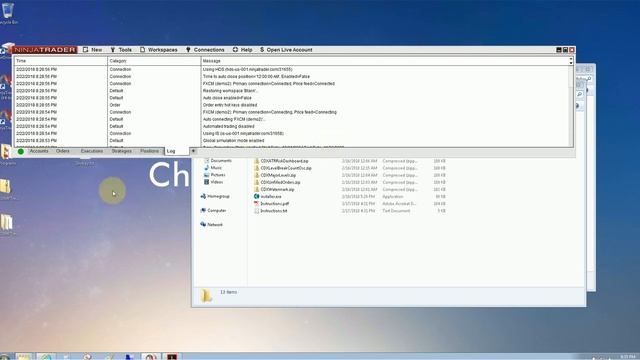Open Pictures in Explorer sidebar
The image size is (640, 360).
point(215,175)
